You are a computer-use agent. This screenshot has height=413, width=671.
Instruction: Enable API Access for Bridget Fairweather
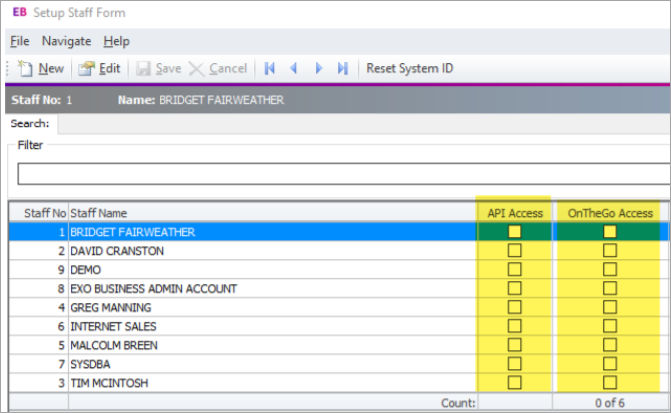point(514,232)
